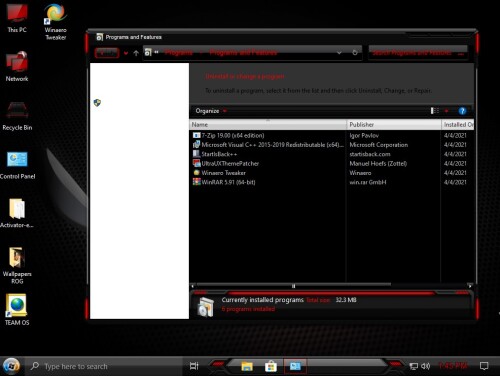
Task: Sort by Installed On column header
Action: click(x=458, y=124)
